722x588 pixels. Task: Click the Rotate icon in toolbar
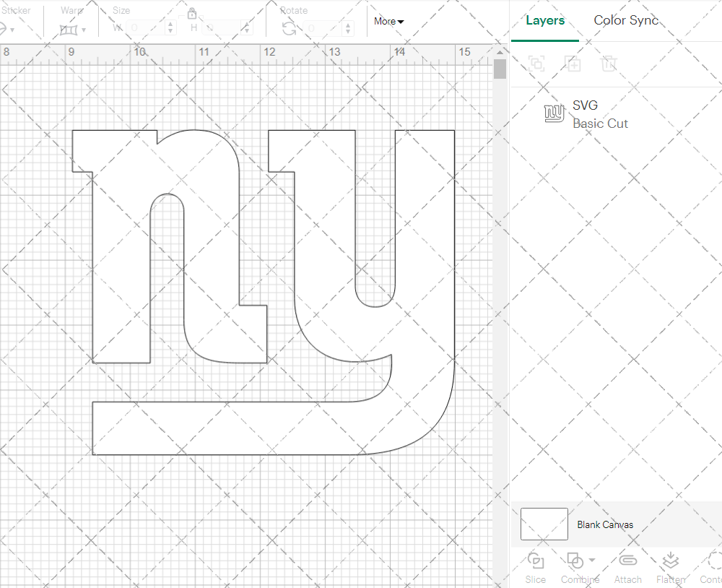(x=289, y=28)
